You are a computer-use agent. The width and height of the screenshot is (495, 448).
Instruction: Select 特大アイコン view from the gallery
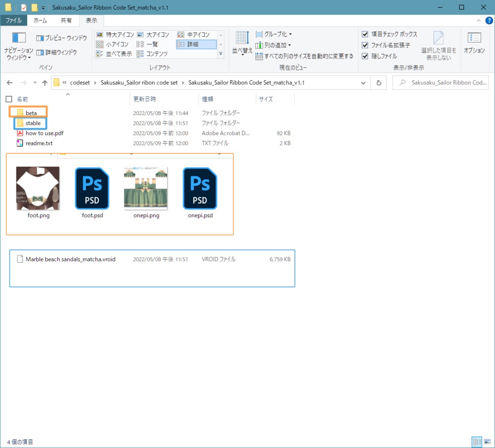116,34
